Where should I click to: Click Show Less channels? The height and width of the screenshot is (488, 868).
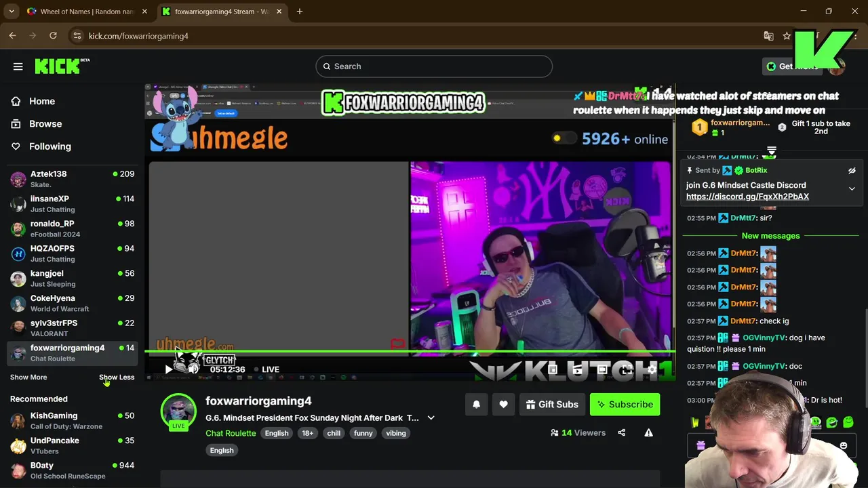click(x=117, y=377)
